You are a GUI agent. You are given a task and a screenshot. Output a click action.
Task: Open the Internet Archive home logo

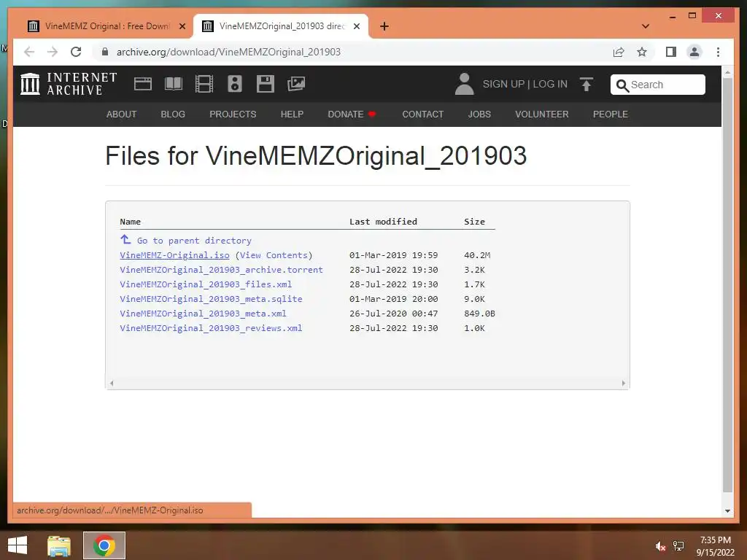[x=68, y=84]
